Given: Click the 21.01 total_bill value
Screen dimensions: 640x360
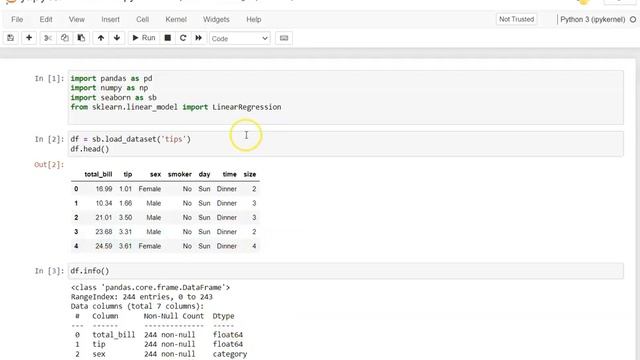Looking at the screenshot, I should tap(104, 218).
